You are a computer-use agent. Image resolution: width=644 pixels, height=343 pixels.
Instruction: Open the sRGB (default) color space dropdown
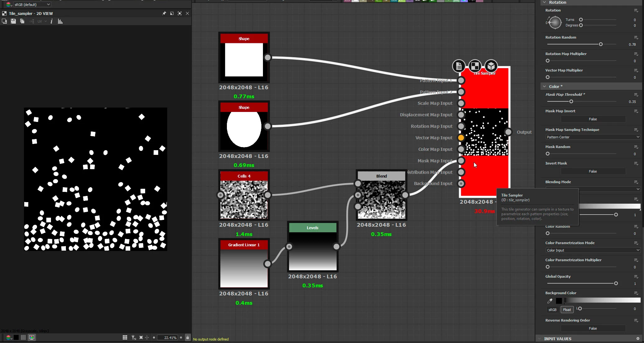[x=32, y=4]
